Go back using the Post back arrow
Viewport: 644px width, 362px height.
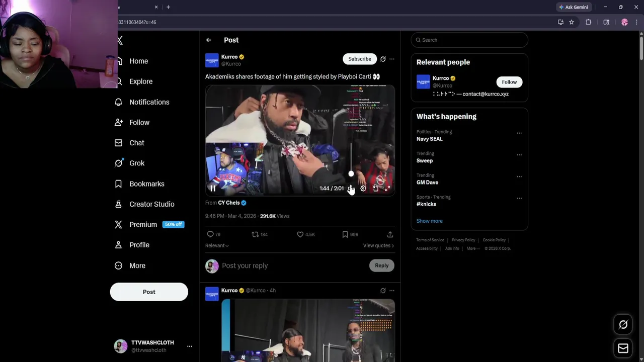click(x=209, y=40)
